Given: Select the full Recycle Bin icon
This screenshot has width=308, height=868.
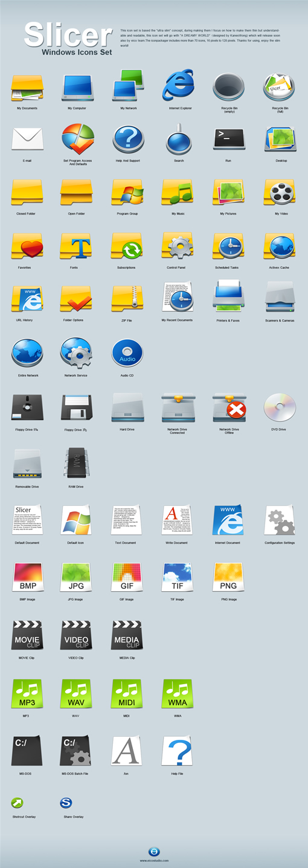Looking at the screenshot, I should pyautogui.click(x=279, y=86).
